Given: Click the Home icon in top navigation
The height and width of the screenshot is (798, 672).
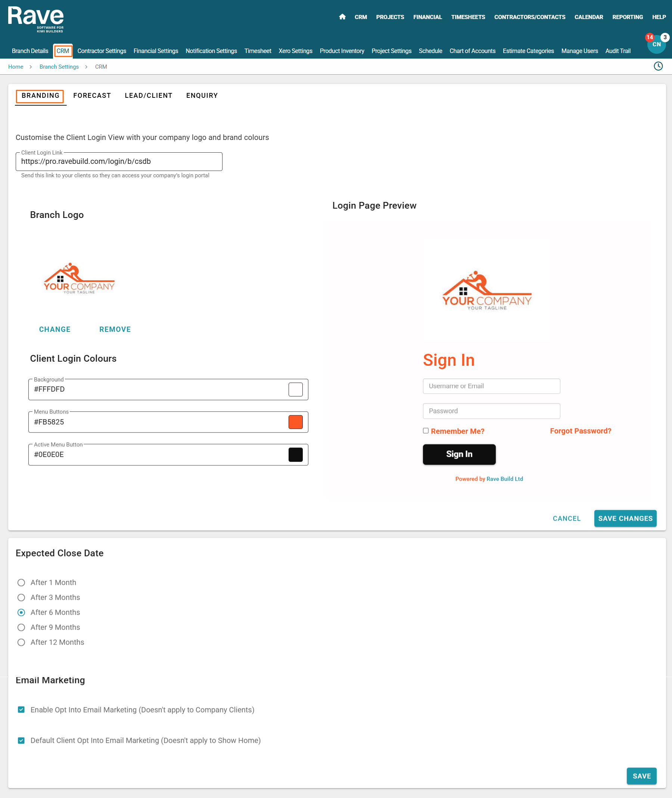Looking at the screenshot, I should tap(342, 17).
